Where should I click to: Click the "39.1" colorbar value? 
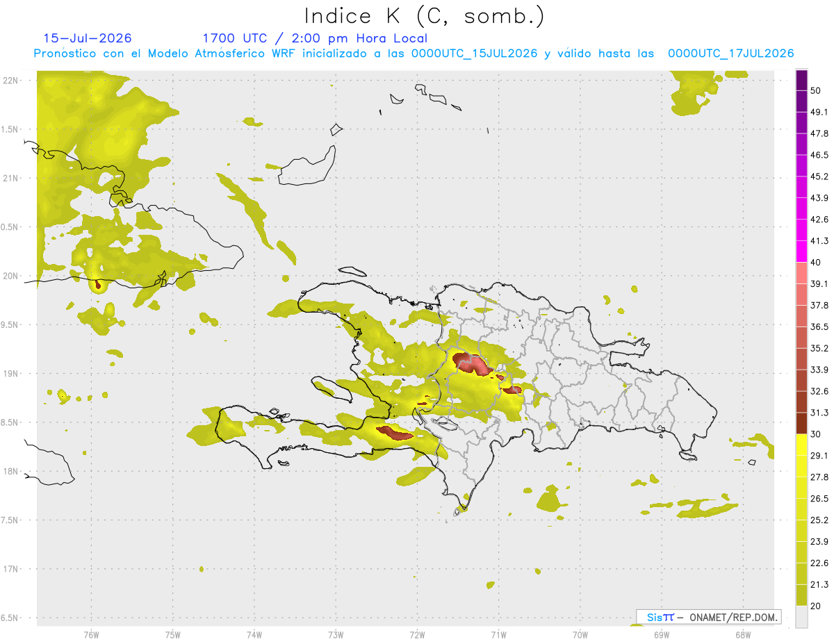[x=820, y=283]
